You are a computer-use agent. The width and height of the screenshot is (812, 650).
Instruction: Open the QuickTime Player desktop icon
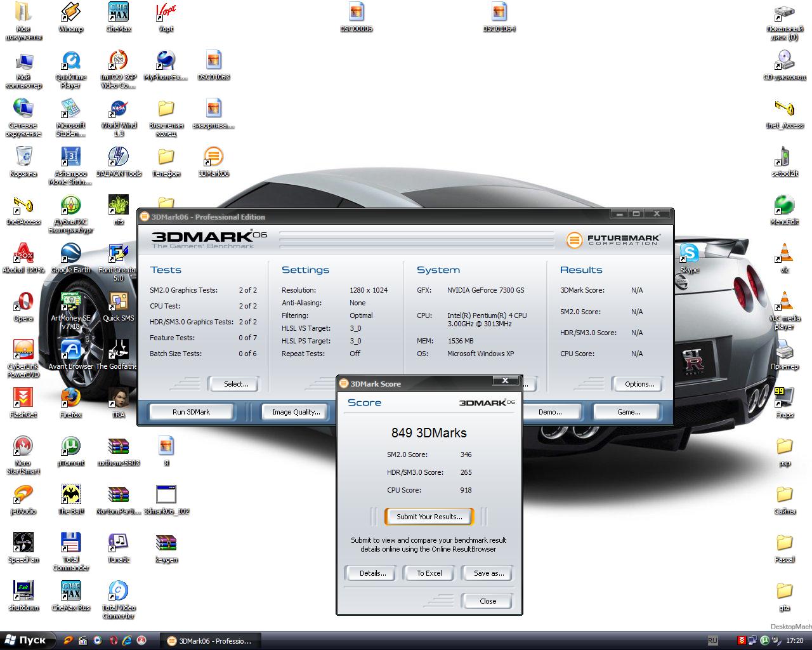(x=70, y=69)
